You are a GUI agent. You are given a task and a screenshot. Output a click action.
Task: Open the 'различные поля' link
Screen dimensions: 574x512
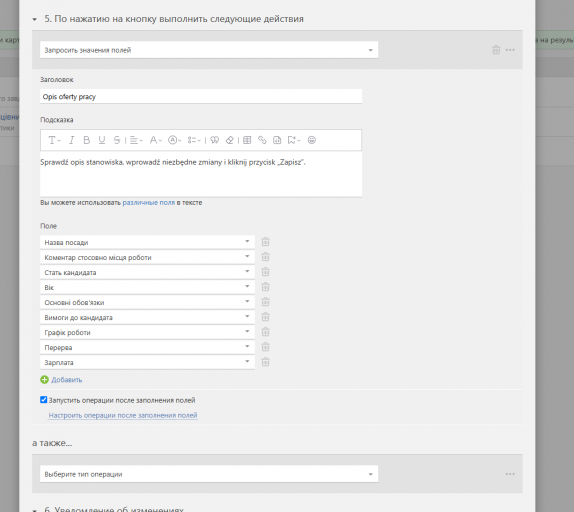[149, 202]
